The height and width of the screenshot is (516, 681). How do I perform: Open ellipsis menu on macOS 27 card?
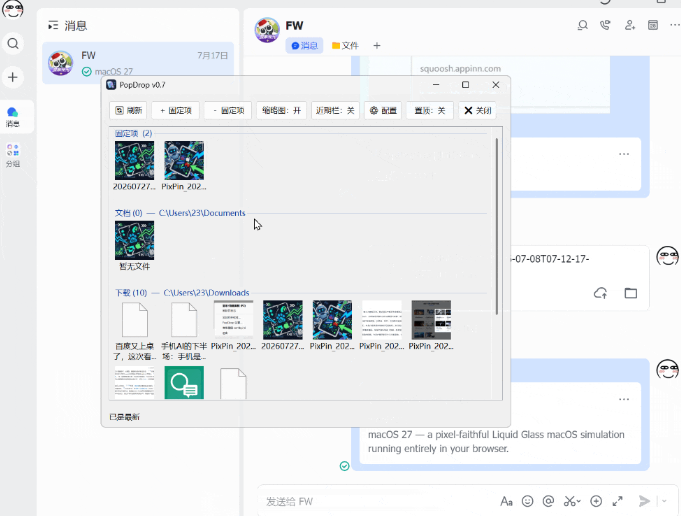click(624, 399)
